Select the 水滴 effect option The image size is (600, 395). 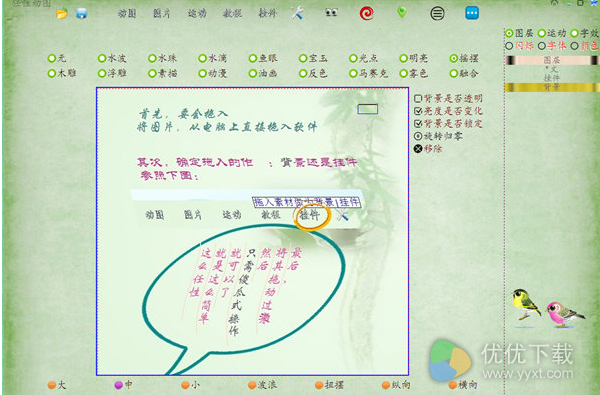[213, 58]
